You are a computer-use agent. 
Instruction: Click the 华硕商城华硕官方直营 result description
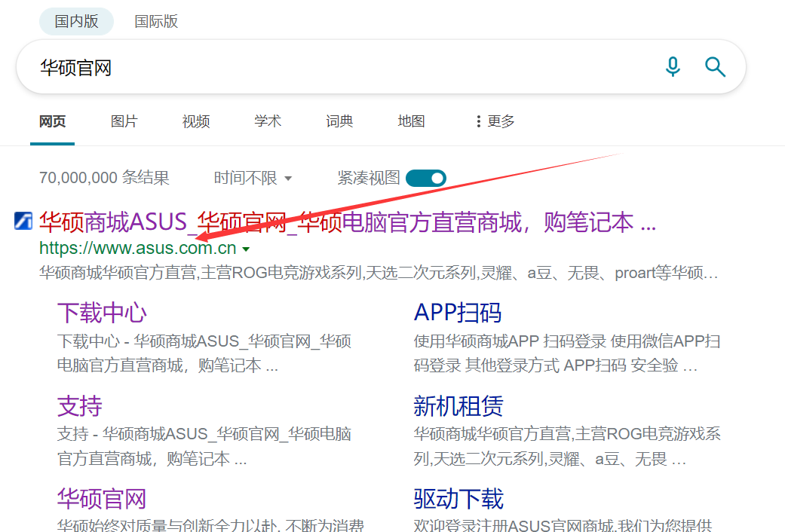tap(379, 274)
